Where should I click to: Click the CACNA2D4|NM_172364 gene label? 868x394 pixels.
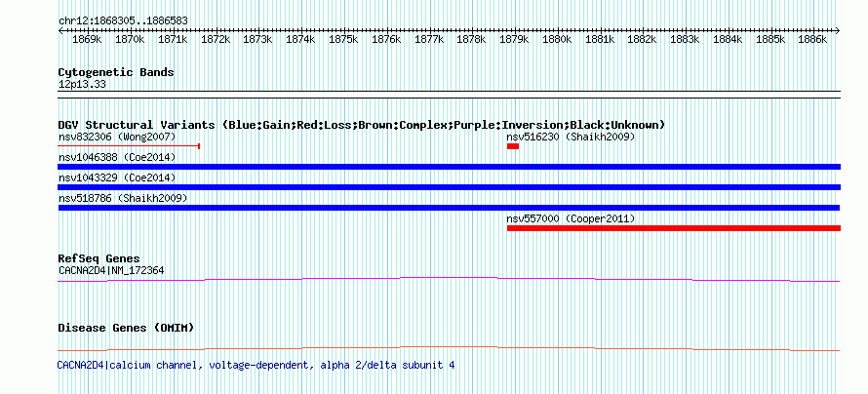tap(111, 270)
